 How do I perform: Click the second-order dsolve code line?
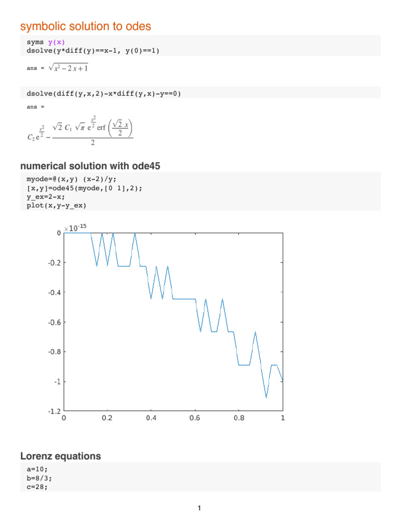(104, 94)
